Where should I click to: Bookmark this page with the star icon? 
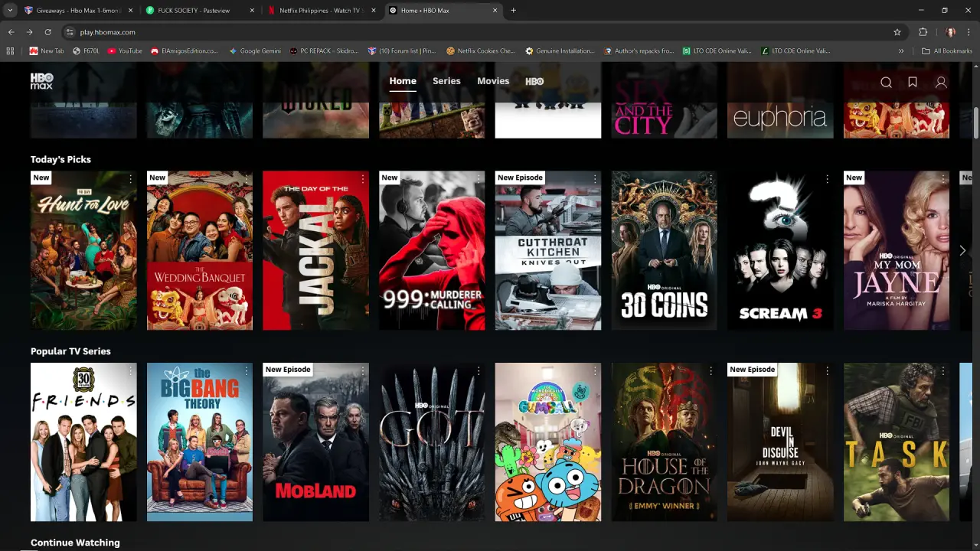click(x=897, y=32)
